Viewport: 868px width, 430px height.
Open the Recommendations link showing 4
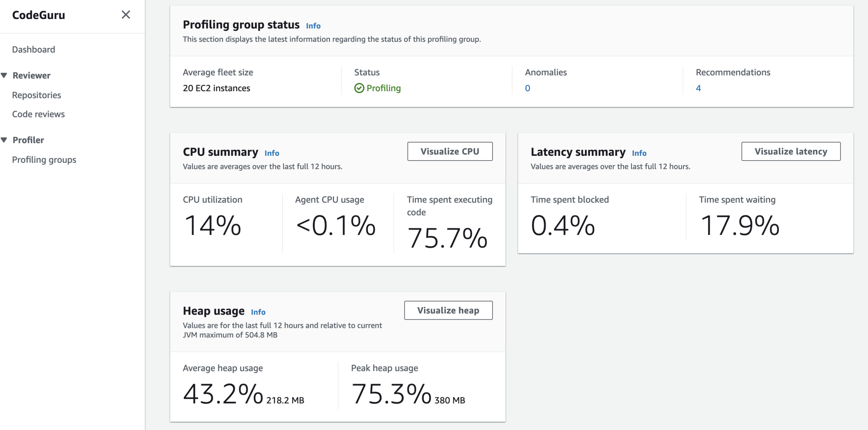[698, 88]
